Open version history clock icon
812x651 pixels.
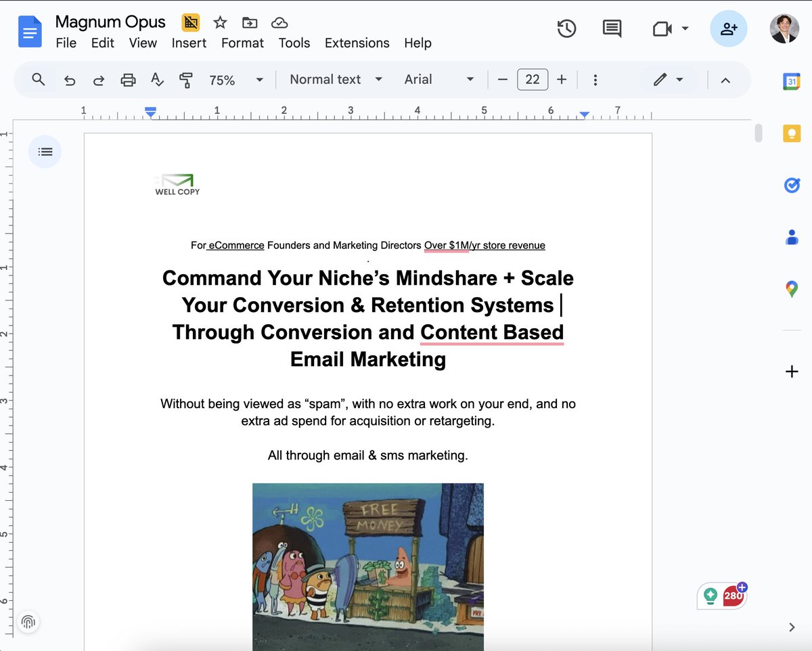coord(566,28)
